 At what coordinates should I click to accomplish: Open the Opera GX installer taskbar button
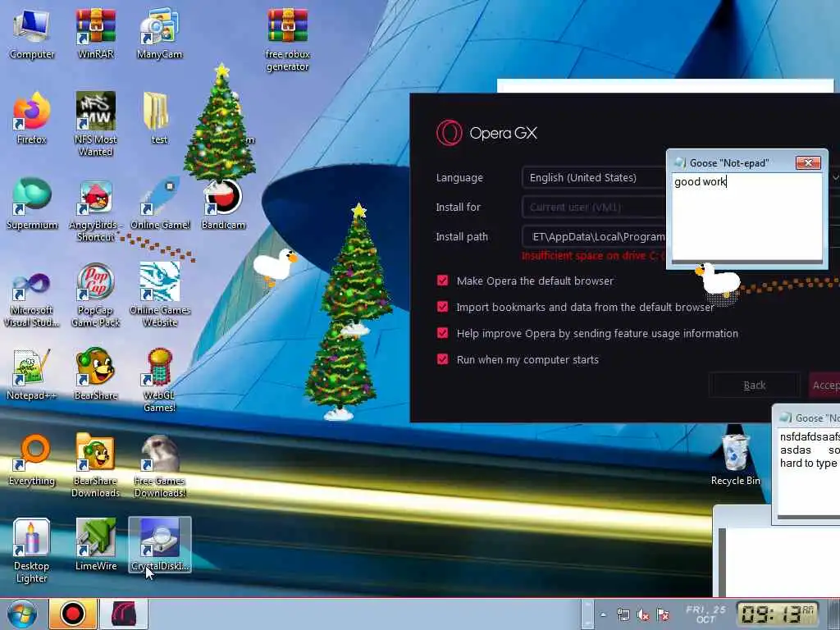124,614
